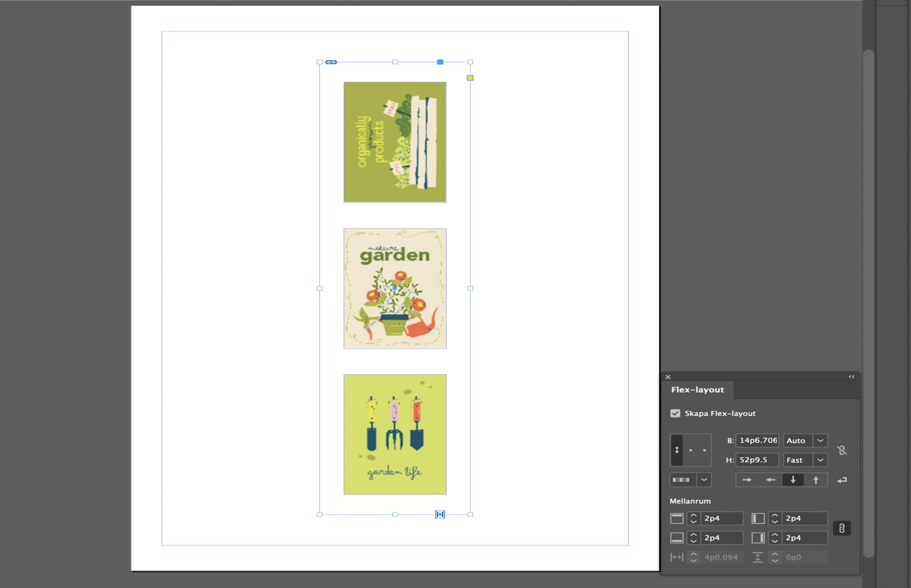Viewport: 911px width, 588px height.
Task: Switch to the Flex-layout tab
Action: [697, 390]
